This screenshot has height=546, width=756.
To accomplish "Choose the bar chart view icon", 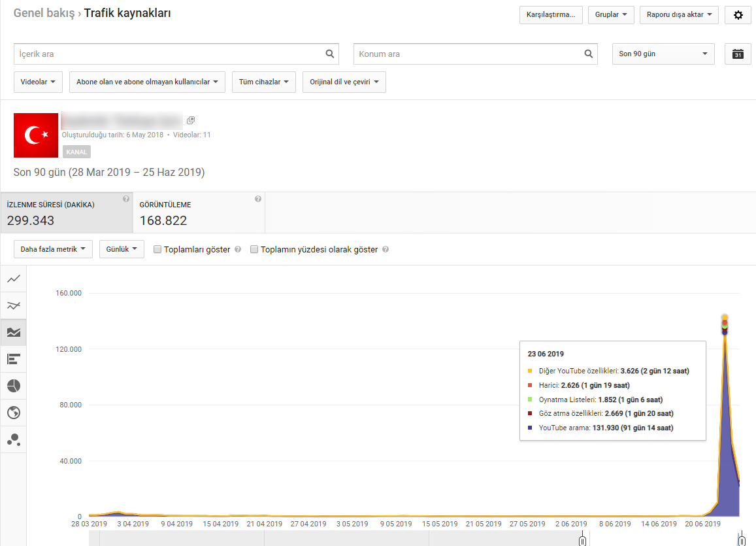I will 14,359.
